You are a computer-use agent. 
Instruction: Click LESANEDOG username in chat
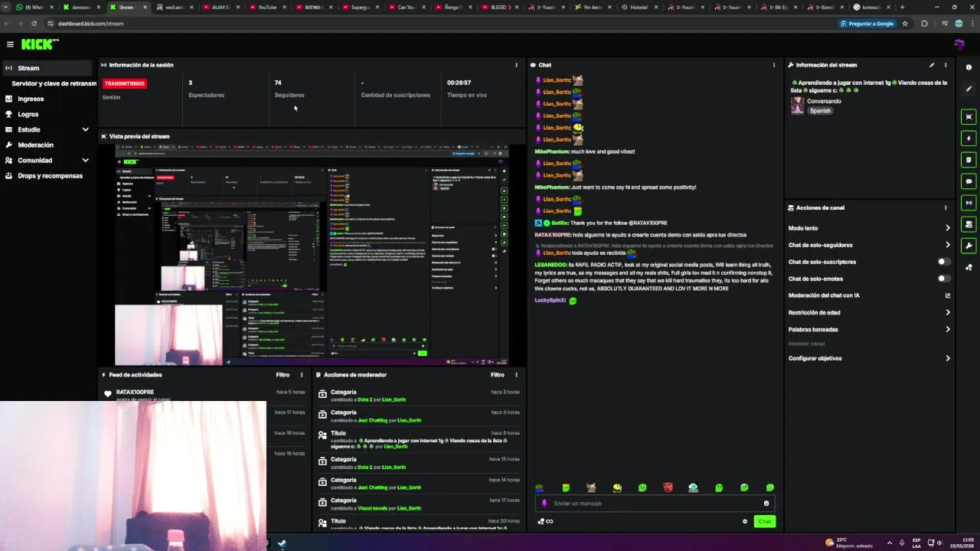550,263
